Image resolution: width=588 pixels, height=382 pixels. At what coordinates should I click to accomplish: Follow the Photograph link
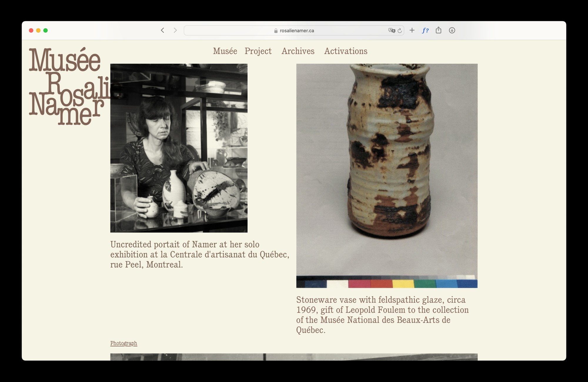123,343
